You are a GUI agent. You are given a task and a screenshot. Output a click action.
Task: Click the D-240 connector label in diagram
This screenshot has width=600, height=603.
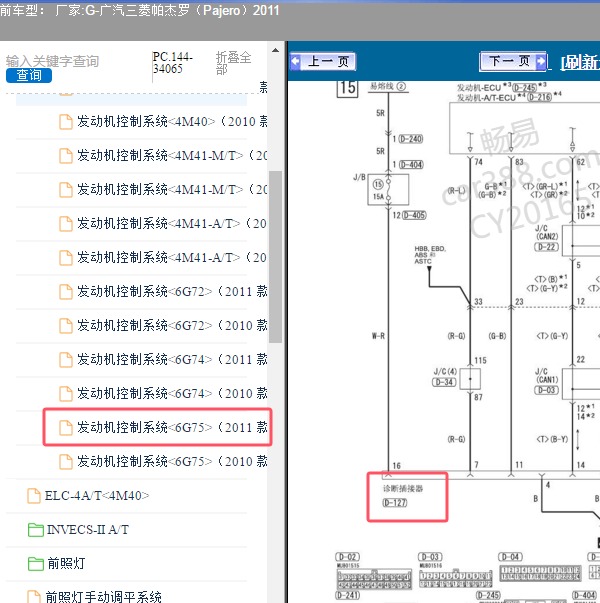coord(410,139)
